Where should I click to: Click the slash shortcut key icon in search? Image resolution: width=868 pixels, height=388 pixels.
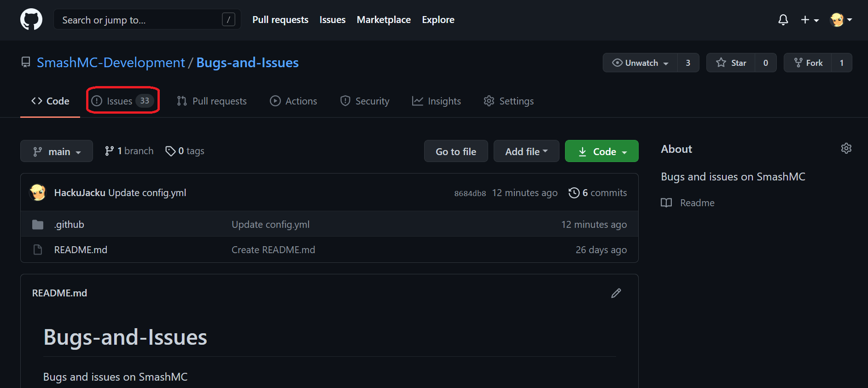click(x=228, y=19)
